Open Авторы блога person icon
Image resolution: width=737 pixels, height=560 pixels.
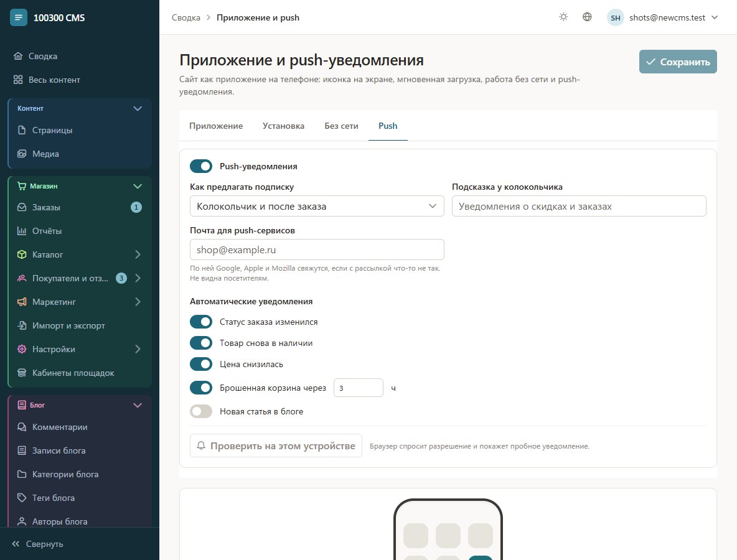(22, 521)
